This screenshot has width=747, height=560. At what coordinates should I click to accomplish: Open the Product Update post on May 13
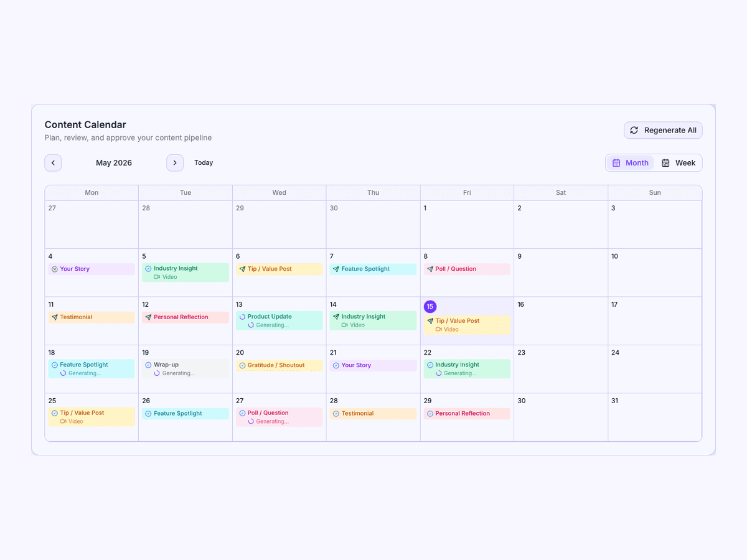click(280, 321)
